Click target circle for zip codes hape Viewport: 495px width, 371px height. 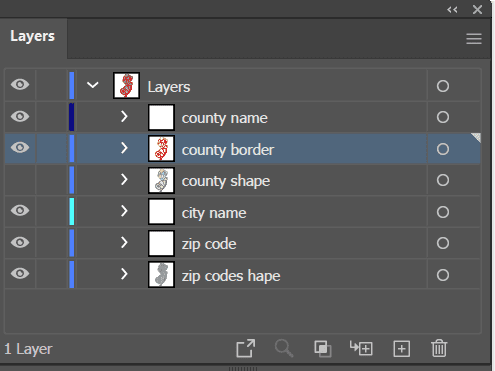pyautogui.click(x=443, y=275)
